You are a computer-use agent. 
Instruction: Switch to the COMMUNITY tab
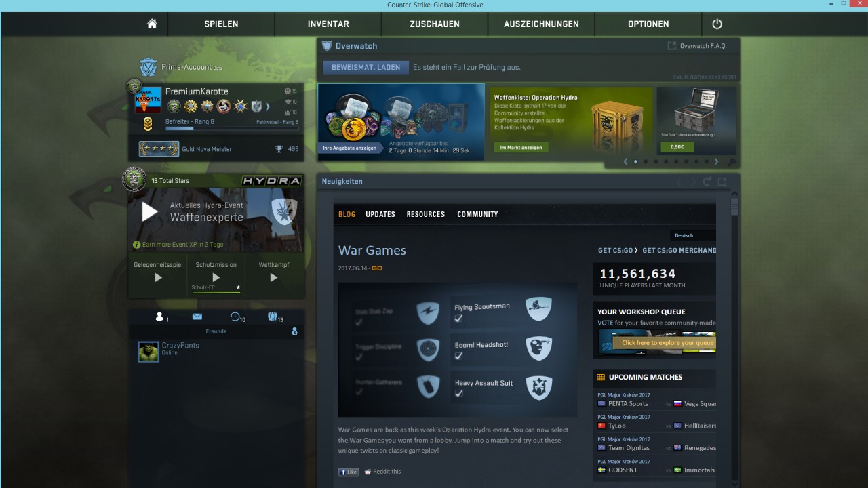click(477, 214)
